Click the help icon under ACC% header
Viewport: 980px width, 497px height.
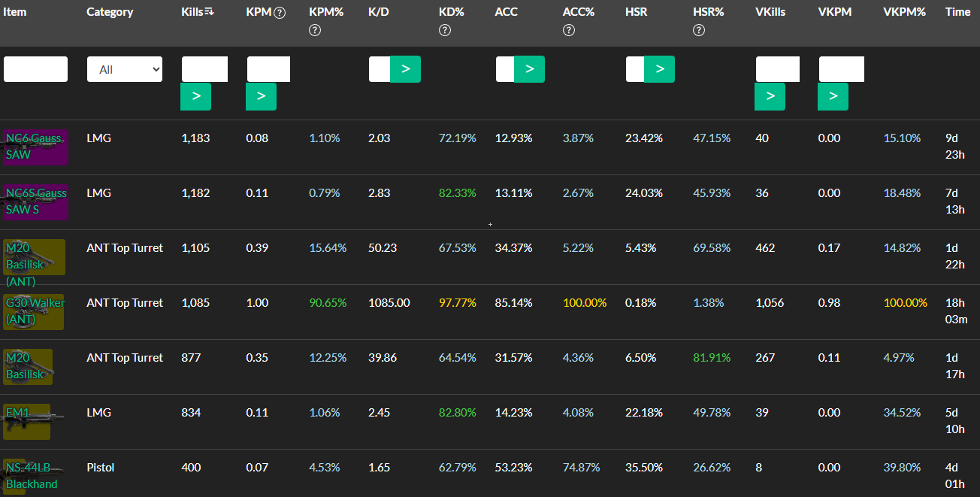pos(569,30)
